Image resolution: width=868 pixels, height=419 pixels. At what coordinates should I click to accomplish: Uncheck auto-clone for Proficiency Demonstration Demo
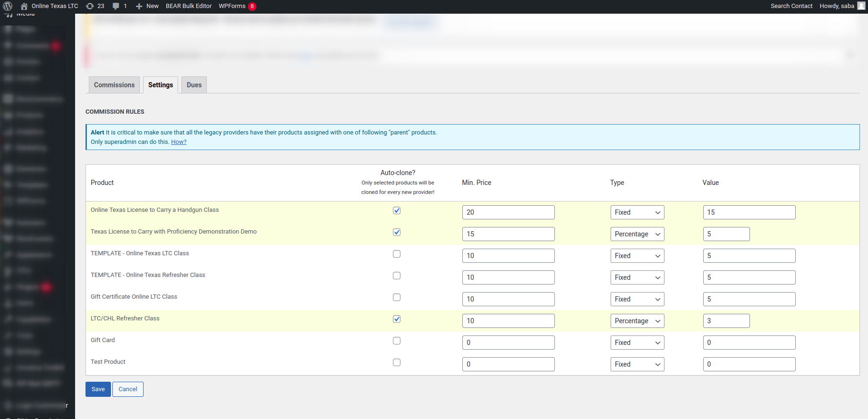pyautogui.click(x=397, y=232)
